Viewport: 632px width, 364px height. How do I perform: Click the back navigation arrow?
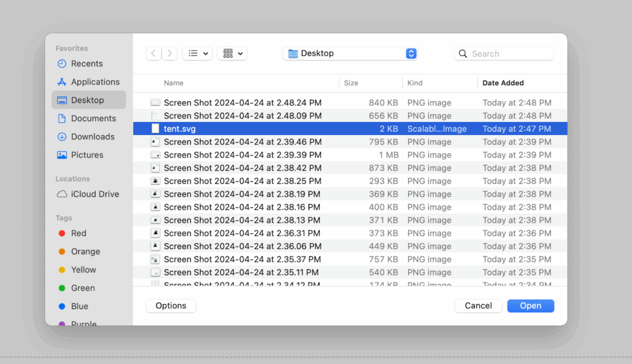(154, 54)
